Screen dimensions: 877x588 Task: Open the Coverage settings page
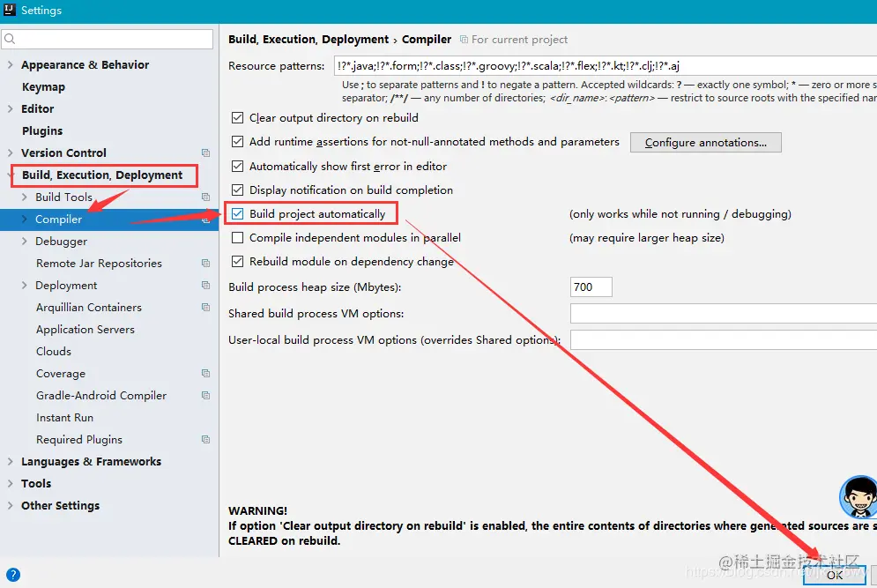click(61, 374)
